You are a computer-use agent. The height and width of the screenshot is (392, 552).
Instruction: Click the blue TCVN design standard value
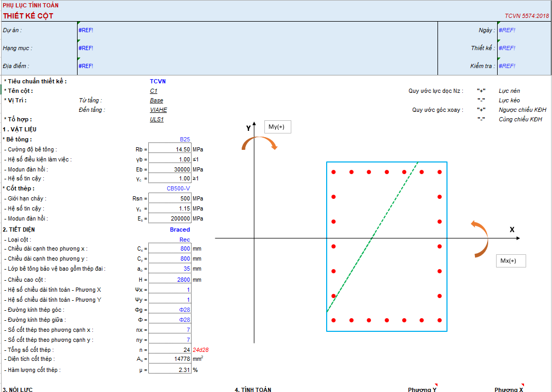[158, 81]
